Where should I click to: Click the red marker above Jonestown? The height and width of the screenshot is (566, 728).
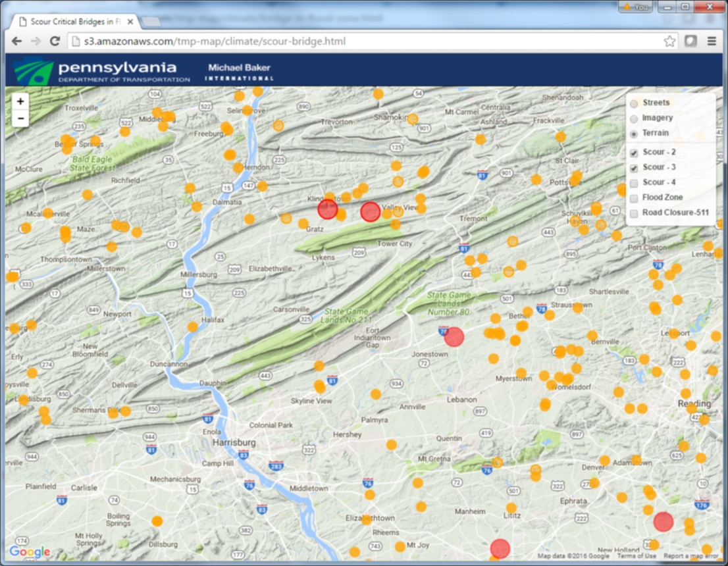coord(454,336)
